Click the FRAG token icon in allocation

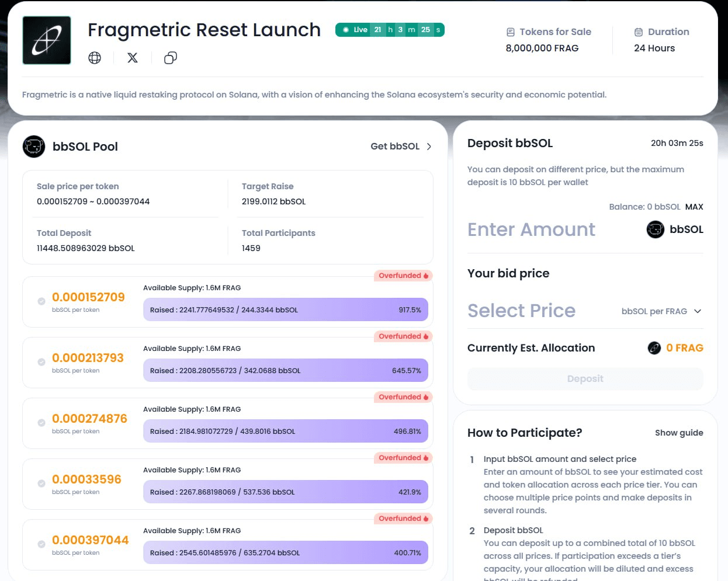point(654,348)
